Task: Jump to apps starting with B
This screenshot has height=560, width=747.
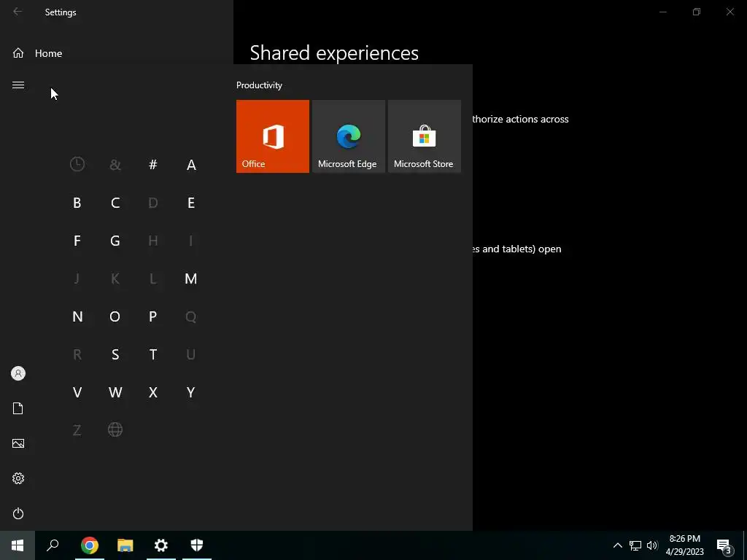Action: [x=77, y=203]
